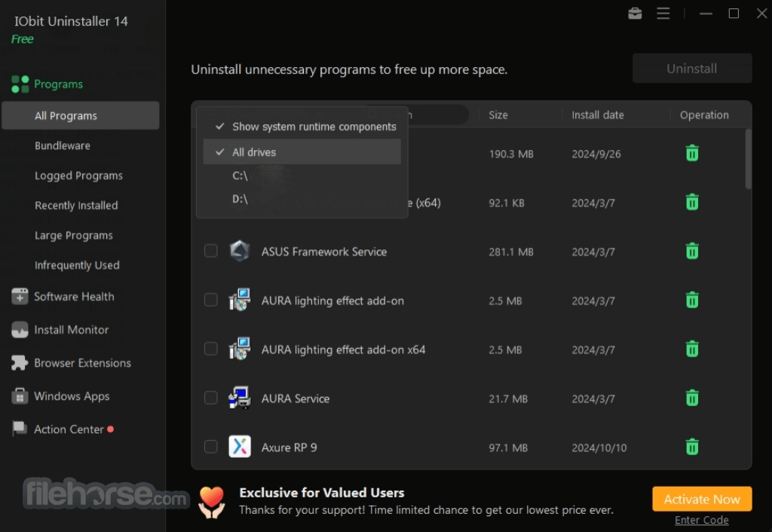Click trash icon for AURA Service
This screenshot has width=772, height=532.
pyautogui.click(x=692, y=398)
